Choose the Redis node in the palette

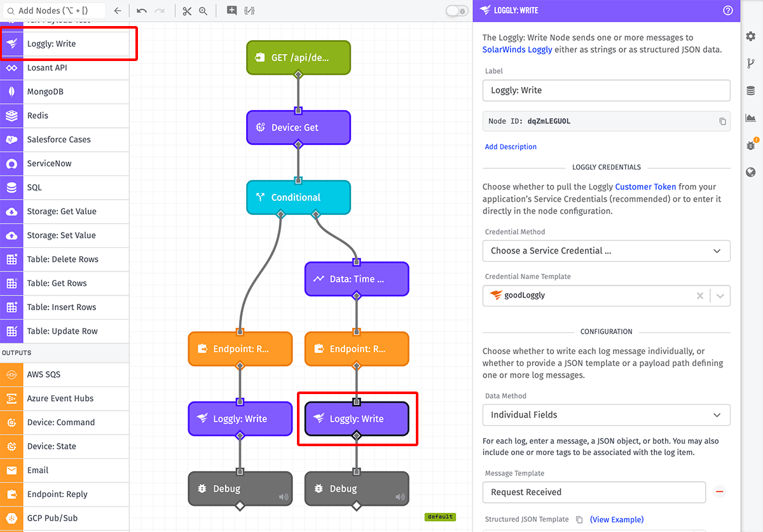64,116
